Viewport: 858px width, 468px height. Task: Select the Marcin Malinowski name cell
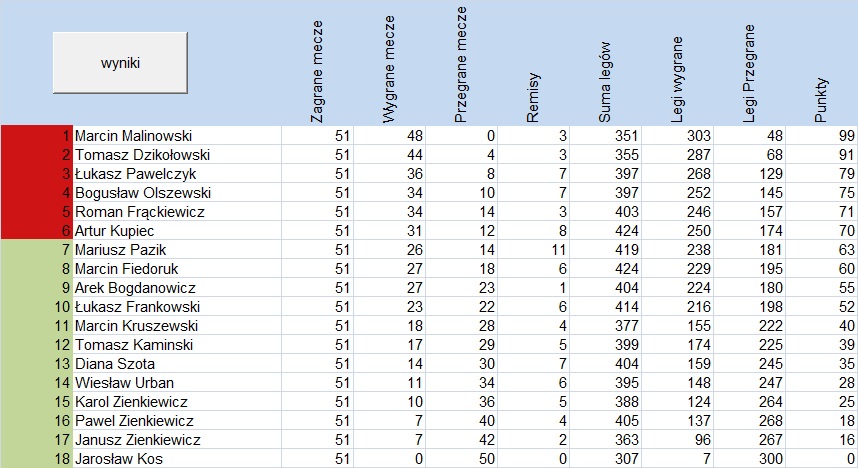177,136
